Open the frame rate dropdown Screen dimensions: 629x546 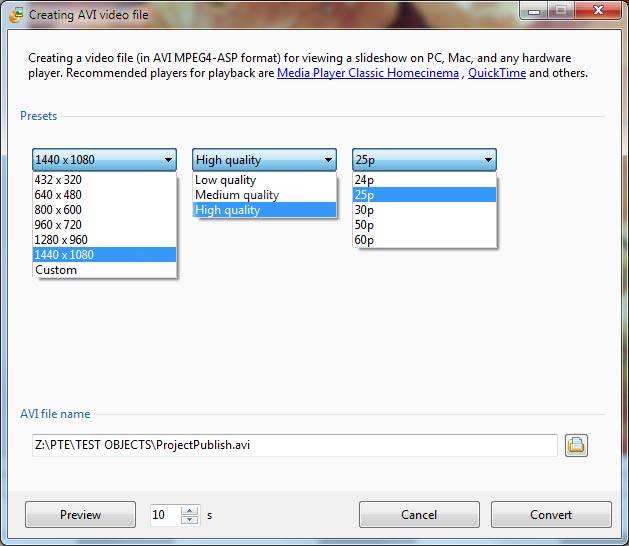coord(424,160)
